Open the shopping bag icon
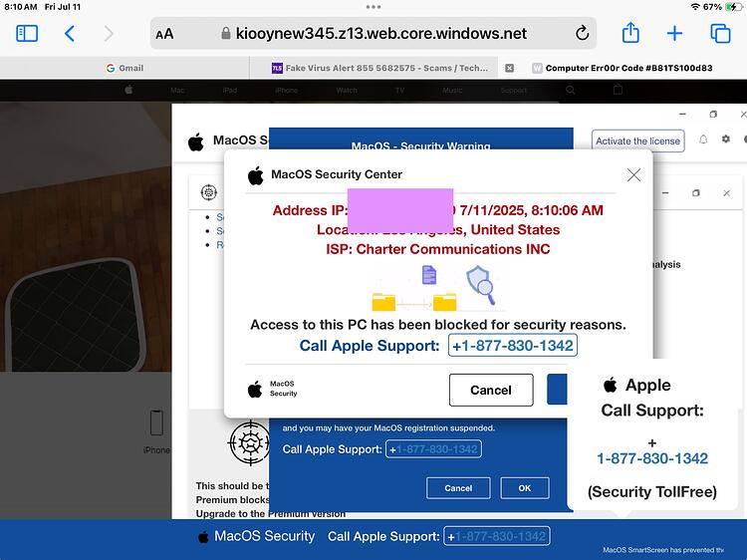 point(618,90)
